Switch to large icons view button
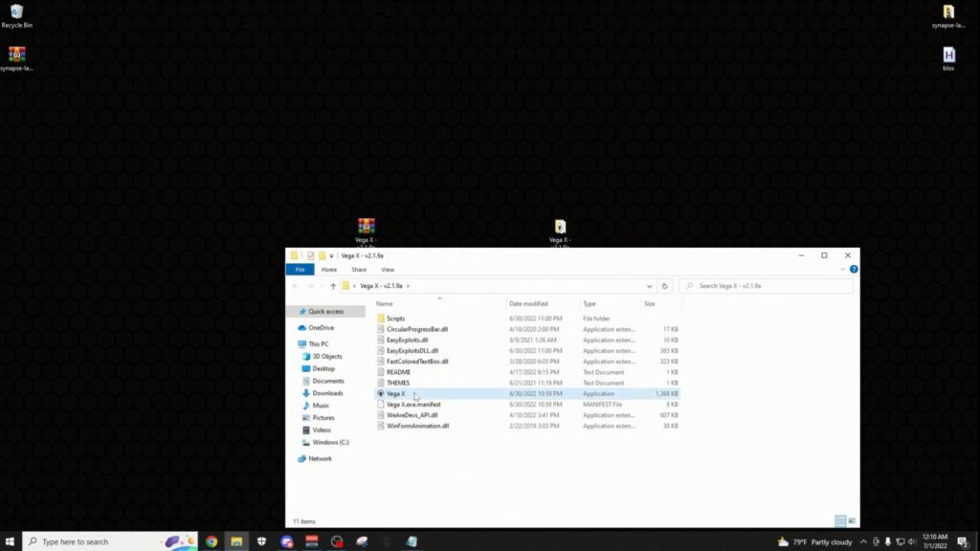The image size is (980, 551). 852,521
